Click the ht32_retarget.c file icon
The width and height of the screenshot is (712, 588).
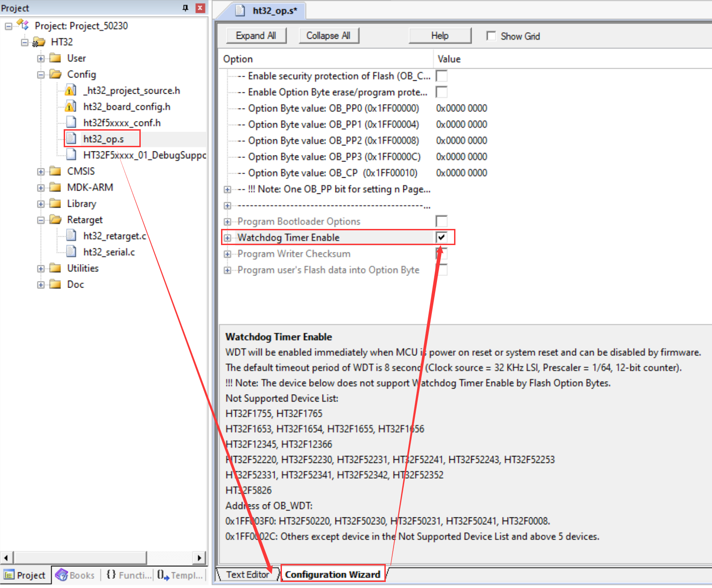tap(71, 236)
